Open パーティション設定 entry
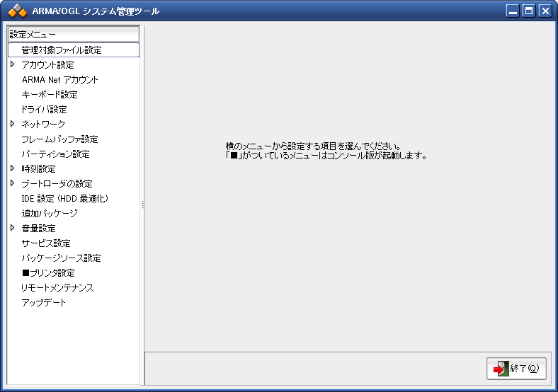The width and height of the screenshot is (558, 392). pyautogui.click(x=55, y=154)
